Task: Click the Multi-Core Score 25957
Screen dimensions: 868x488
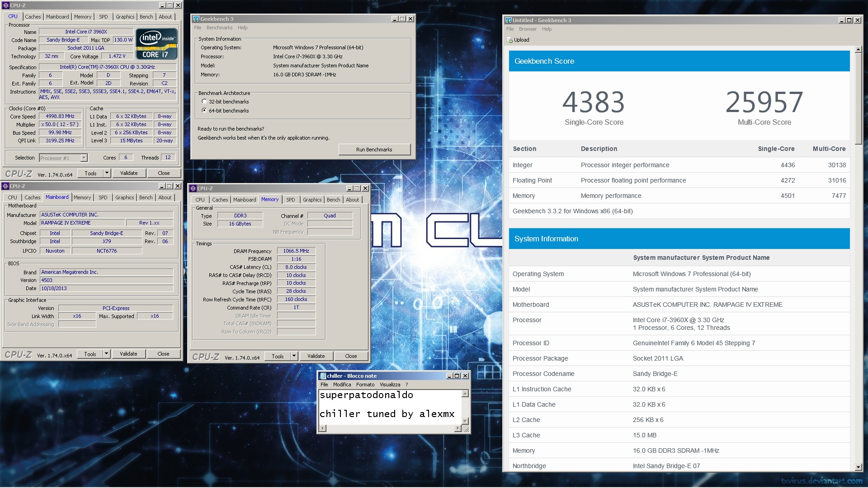Action: [764, 103]
